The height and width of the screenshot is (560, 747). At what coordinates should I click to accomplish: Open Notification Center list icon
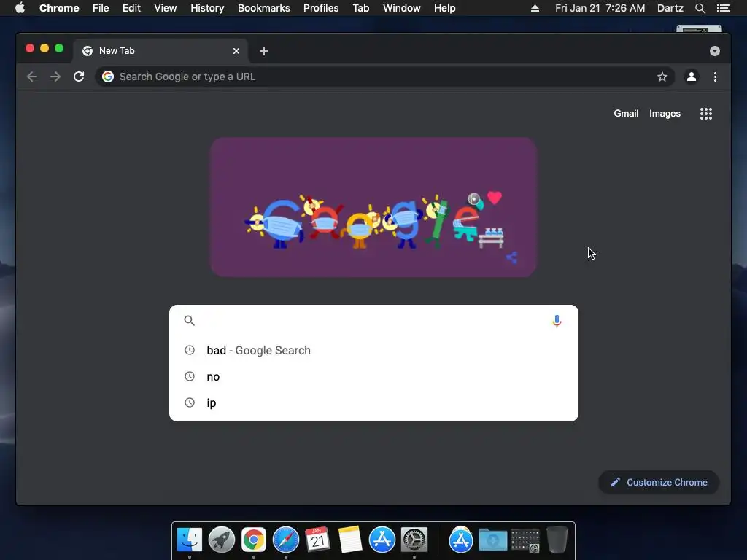(x=723, y=8)
